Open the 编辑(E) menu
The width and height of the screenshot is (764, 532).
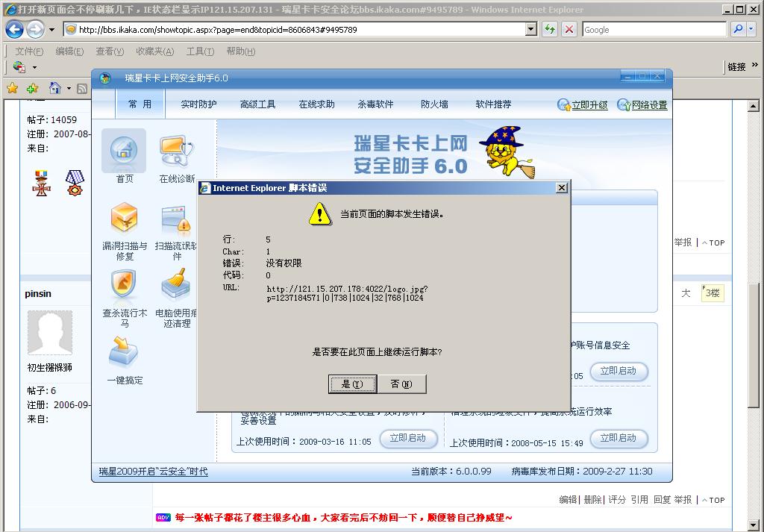click(69, 51)
